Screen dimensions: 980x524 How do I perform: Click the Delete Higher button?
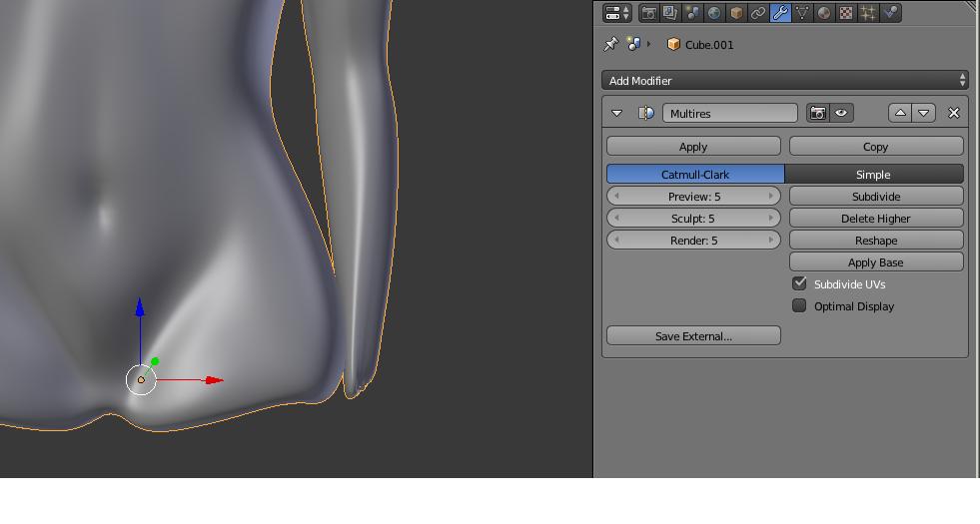click(876, 218)
